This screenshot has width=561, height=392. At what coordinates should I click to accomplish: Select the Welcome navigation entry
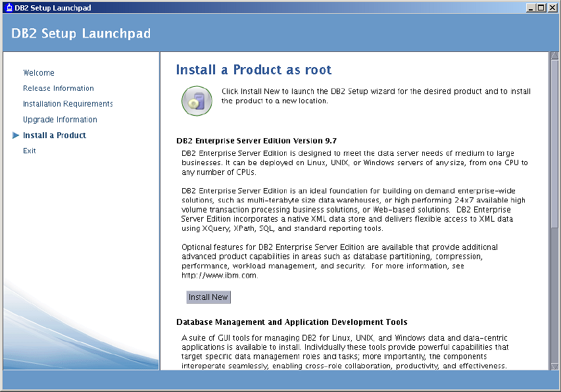[39, 72]
